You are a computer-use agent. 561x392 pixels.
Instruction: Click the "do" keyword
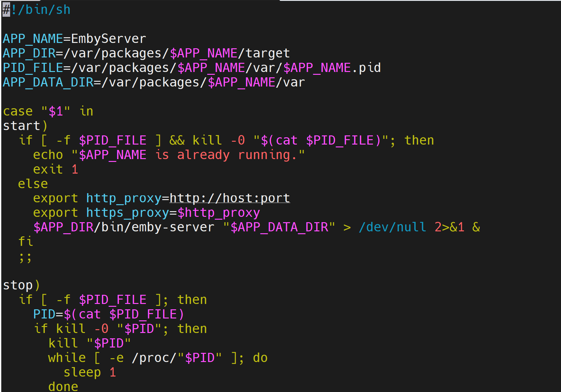coord(260,358)
